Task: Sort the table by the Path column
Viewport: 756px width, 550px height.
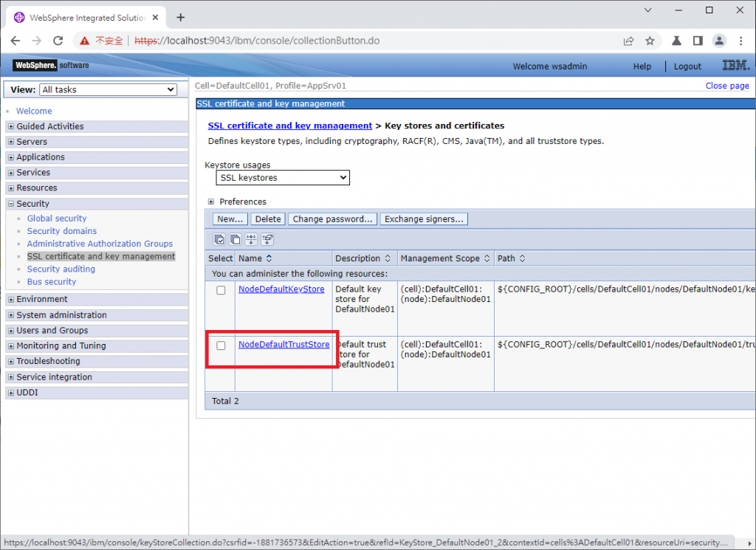Action: (522, 258)
